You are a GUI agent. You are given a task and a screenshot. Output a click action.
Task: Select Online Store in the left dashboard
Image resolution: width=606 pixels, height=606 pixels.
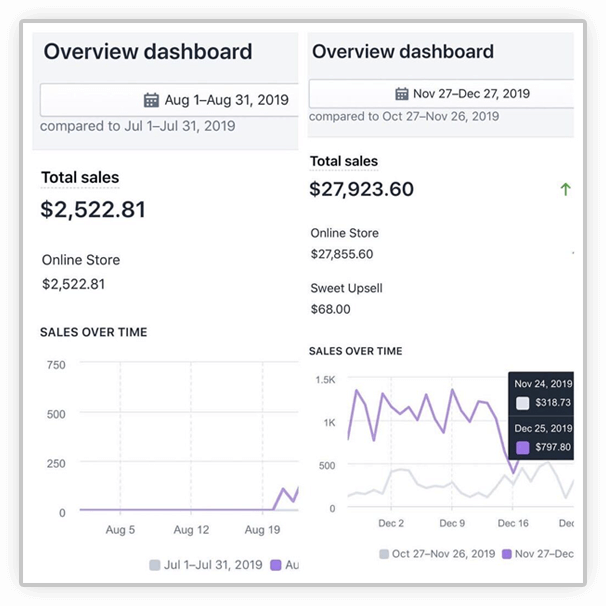click(x=81, y=260)
